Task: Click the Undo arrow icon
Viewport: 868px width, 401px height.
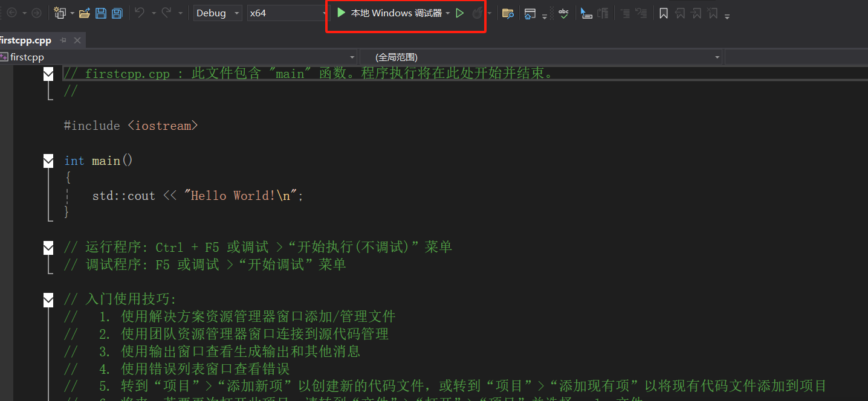Action: (140, 13)
